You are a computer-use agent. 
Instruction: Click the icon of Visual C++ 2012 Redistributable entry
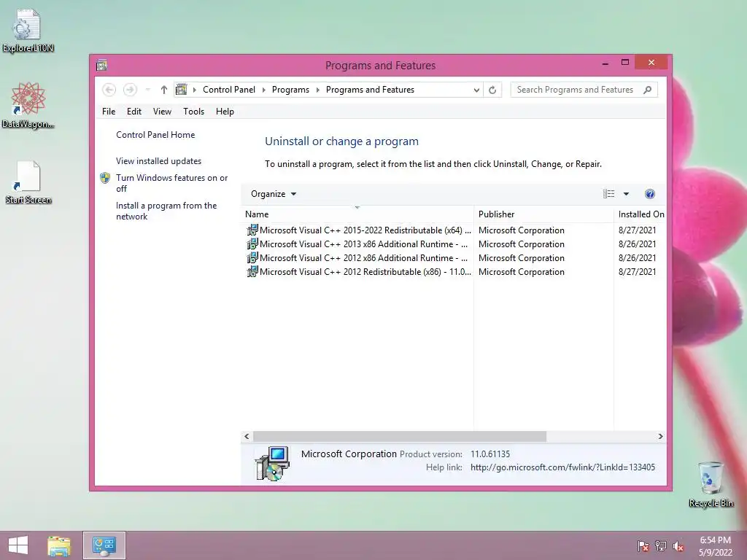coord(252,271)
